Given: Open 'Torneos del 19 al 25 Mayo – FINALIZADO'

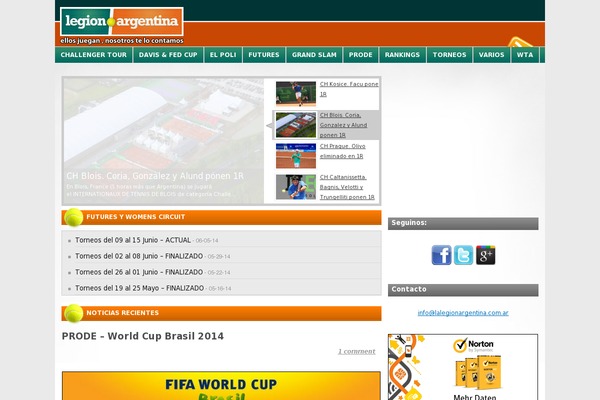Looking at the screenshot, I should pyautogui.click(x=139, y=288).
